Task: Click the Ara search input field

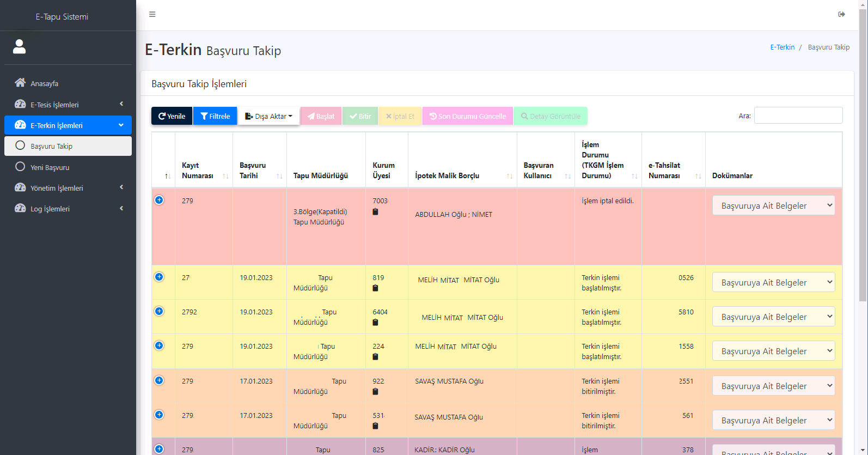Action: [798, 116]
